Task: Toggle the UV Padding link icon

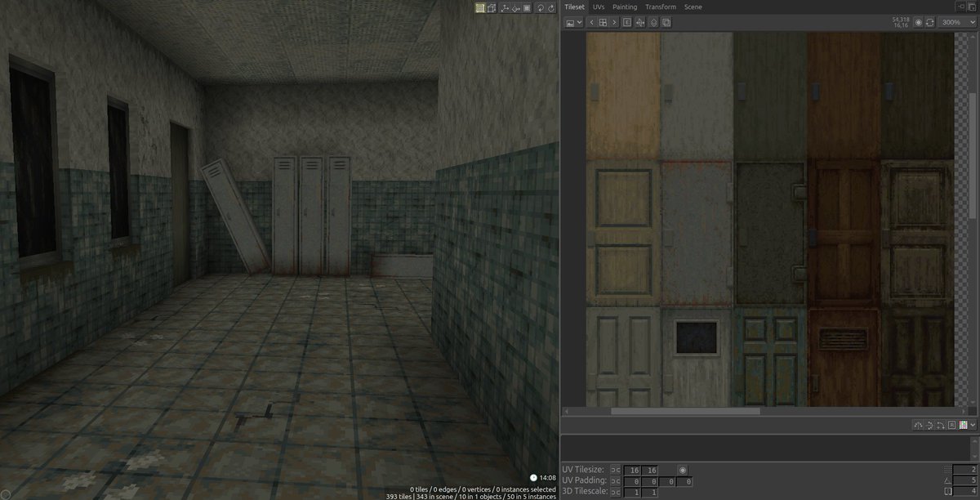Action: coord(616,482)
